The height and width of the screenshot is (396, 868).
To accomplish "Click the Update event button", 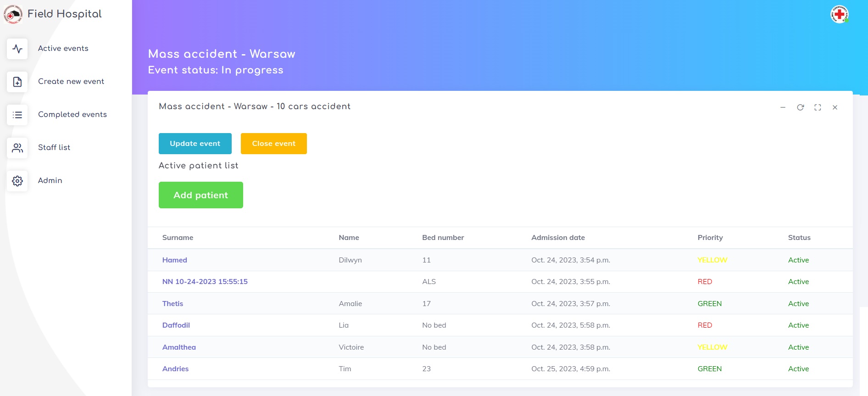I will point(195,144).
